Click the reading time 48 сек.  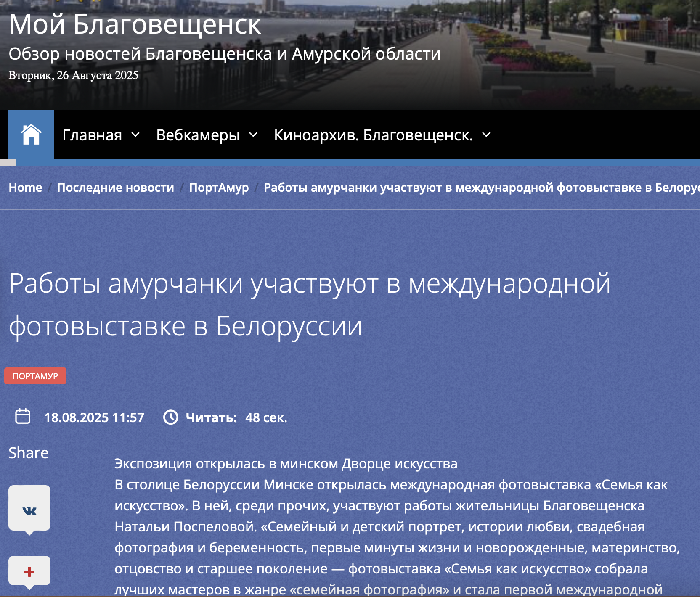point(266,417)
